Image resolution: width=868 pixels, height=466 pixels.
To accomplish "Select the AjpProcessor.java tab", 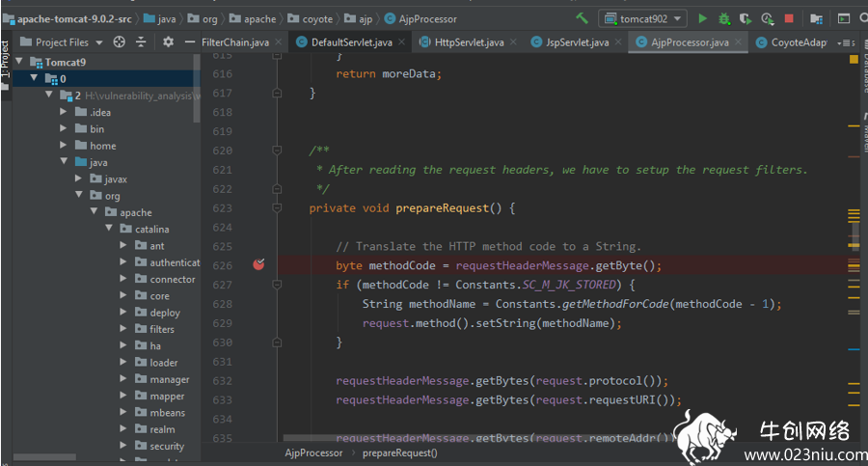I will pyautogui.click(x=690, y=42).
